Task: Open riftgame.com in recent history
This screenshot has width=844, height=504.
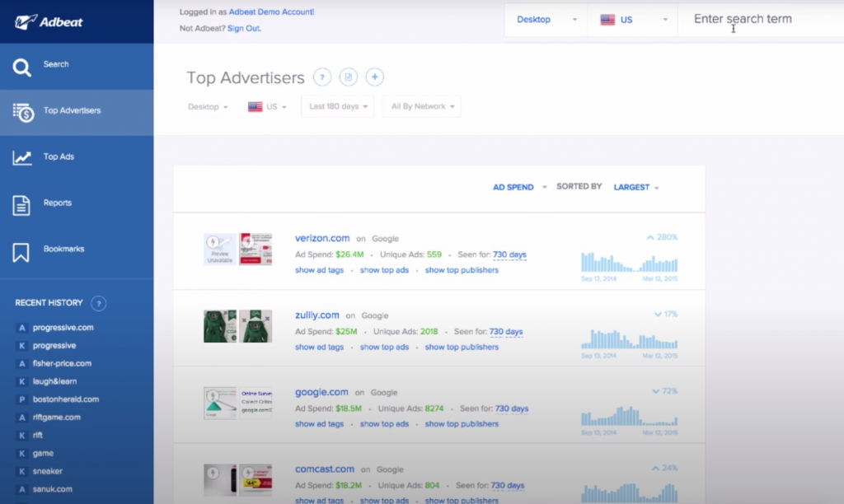Action: pos(57,417)
